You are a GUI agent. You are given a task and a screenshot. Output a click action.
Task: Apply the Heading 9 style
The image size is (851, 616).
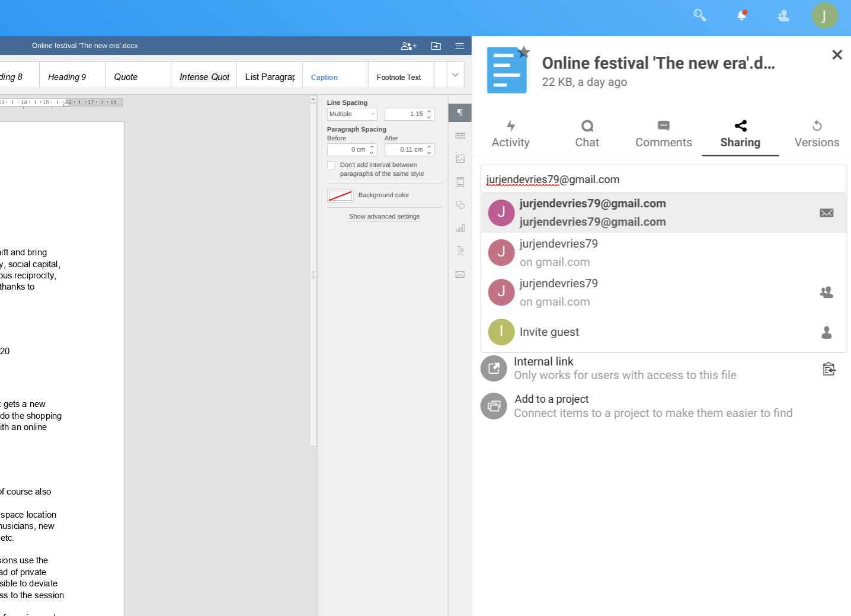coord(72,75)
